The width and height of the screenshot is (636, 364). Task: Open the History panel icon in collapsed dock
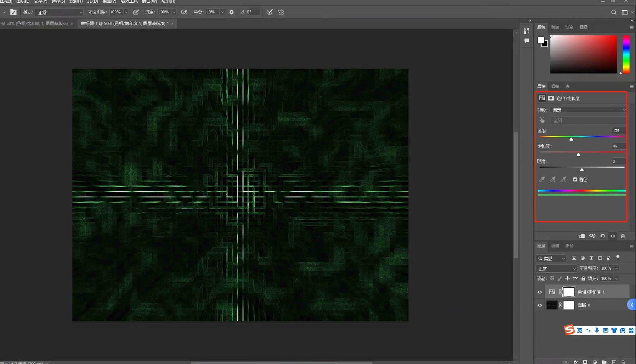[527, 31]
